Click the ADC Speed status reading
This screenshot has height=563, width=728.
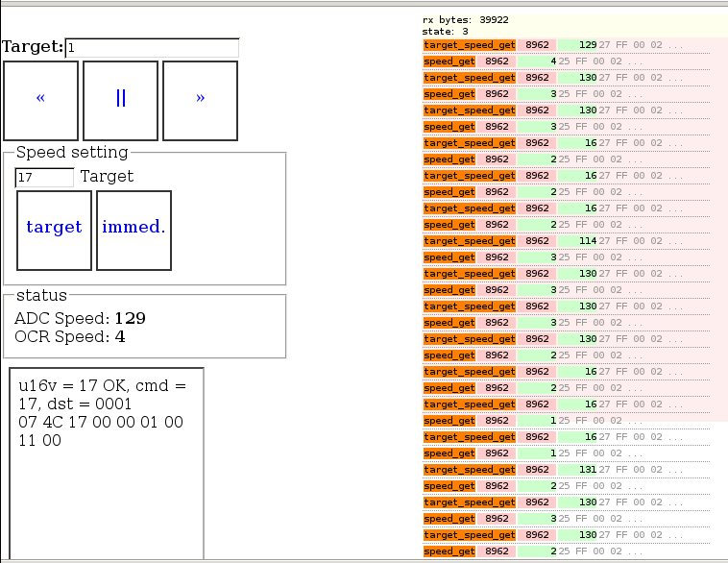pyautogui.click(x=80, y=318)
